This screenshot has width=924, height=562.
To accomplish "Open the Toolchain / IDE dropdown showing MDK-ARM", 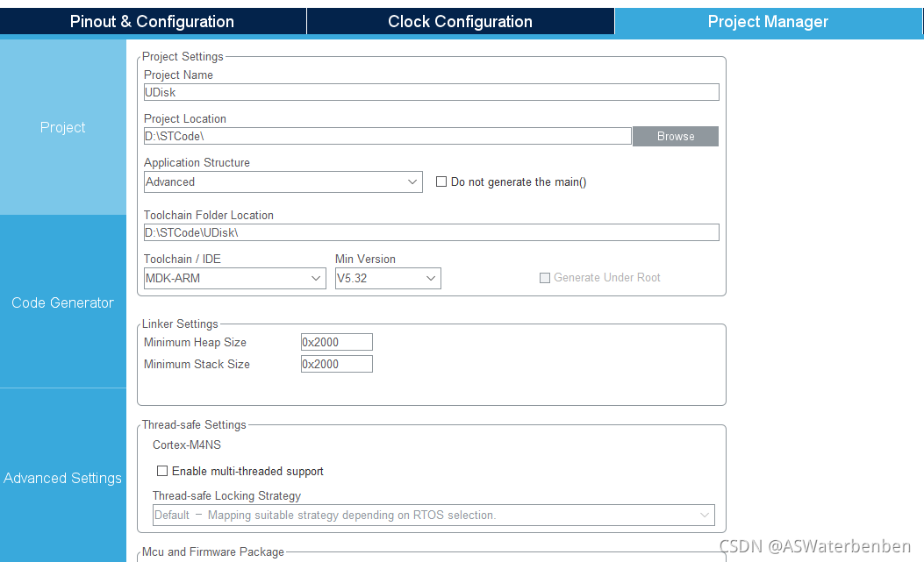I will 234,278.
